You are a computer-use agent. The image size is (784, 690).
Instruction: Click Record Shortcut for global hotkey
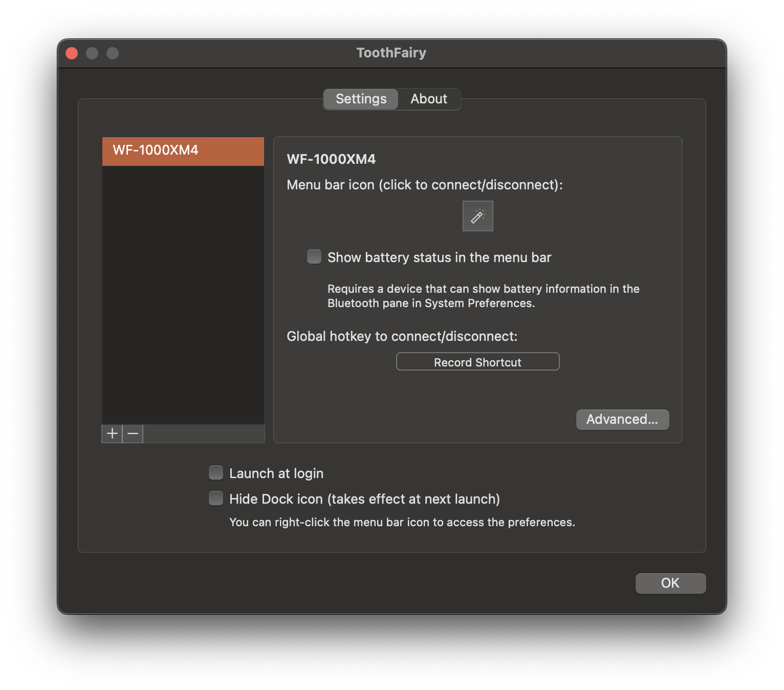(477, 362)
